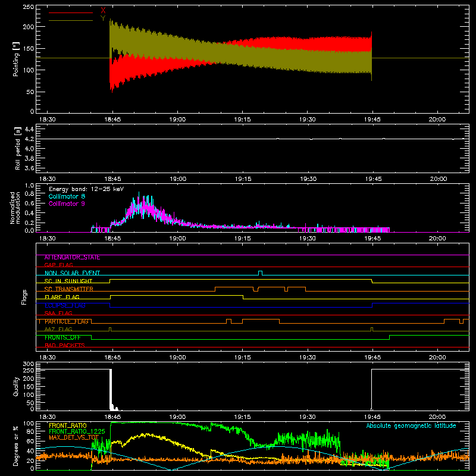
Task: Select the olive Y legend label
Action: [103, 18]
